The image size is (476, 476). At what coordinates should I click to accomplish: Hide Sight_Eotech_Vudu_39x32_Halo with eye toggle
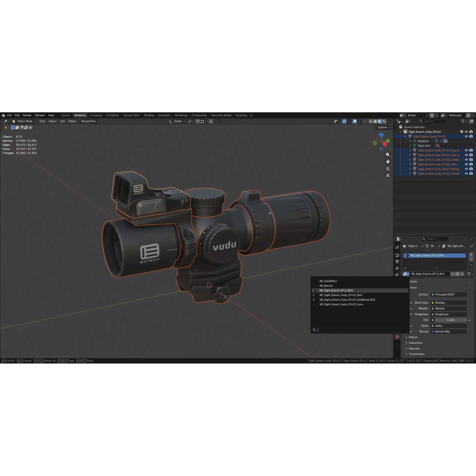(x=466, y=164)
